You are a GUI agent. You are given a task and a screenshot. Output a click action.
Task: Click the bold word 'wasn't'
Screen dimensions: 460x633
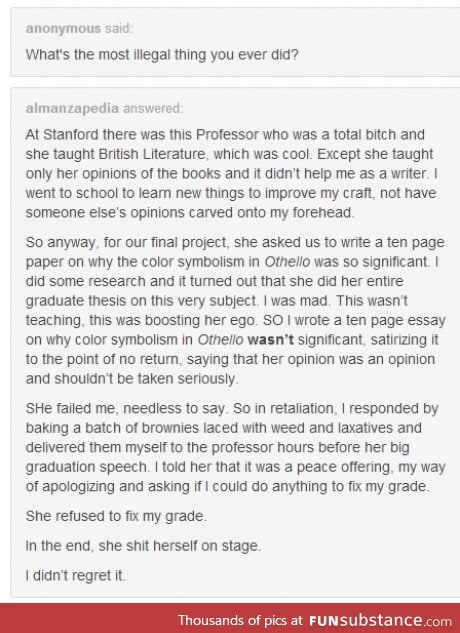click(271, 340)
